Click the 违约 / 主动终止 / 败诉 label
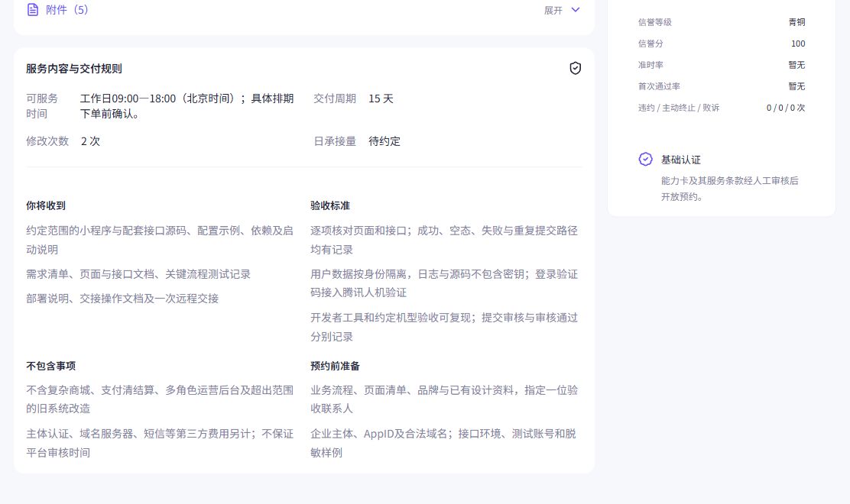The width and height of the screenshot is (850, 504). pyautogui.click(x=679, y=108)
